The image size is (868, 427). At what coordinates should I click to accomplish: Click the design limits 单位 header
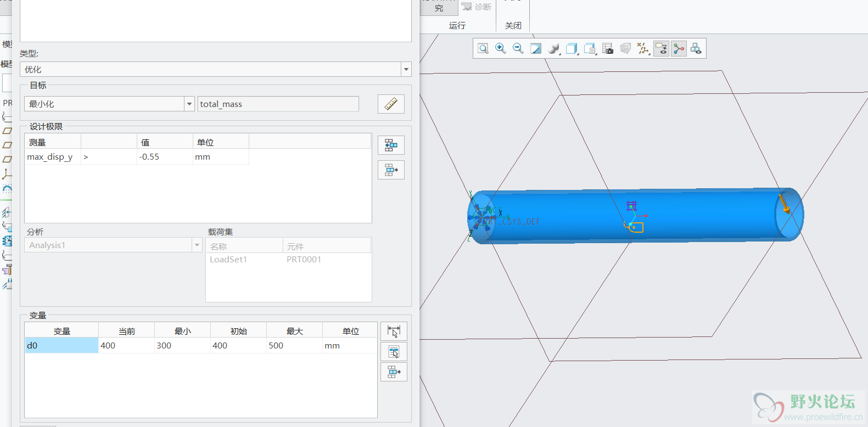pyautogui.click(x=221, y=142)
